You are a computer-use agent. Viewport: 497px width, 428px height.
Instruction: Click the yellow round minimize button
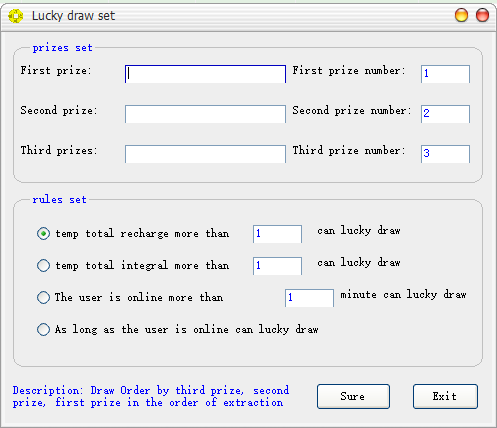pos(461,15)
